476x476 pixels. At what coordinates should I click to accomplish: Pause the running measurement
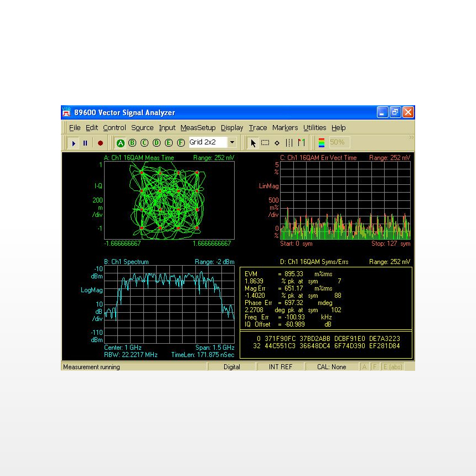(85, 143)
